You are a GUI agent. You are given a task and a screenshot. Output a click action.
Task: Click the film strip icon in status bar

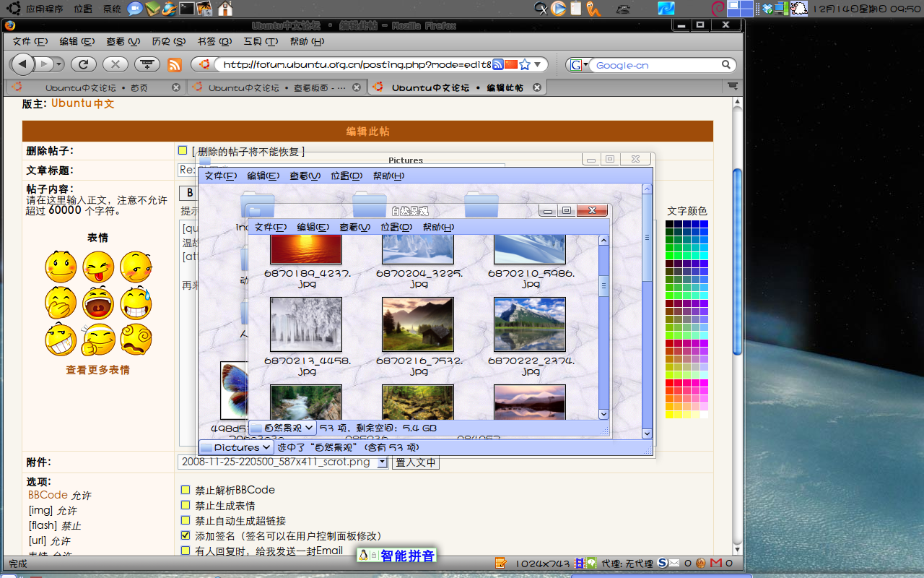pyautogui.click(x=578, y=563)
